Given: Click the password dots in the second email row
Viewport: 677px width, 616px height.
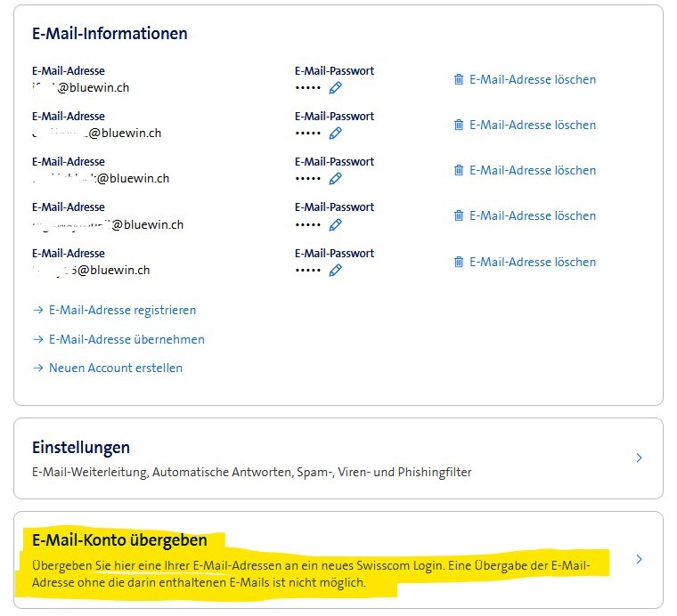Looking at the screenshot, I should click(x=307, y=133).
